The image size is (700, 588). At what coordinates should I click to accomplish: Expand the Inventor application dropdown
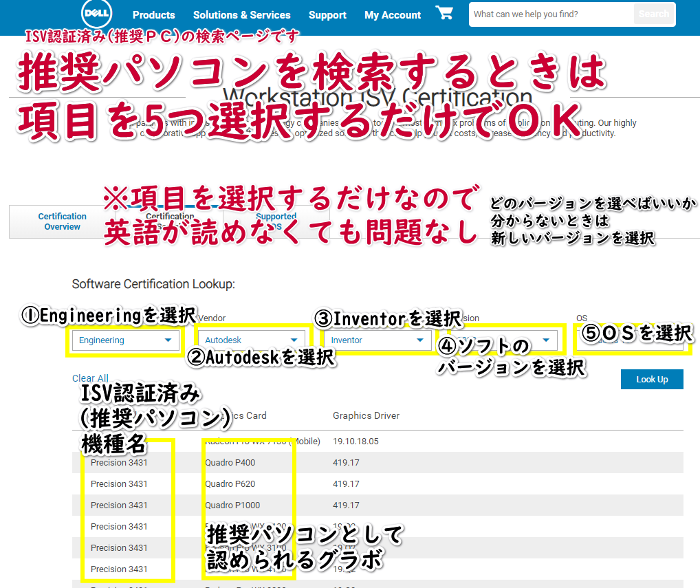(x=378, y=340)
